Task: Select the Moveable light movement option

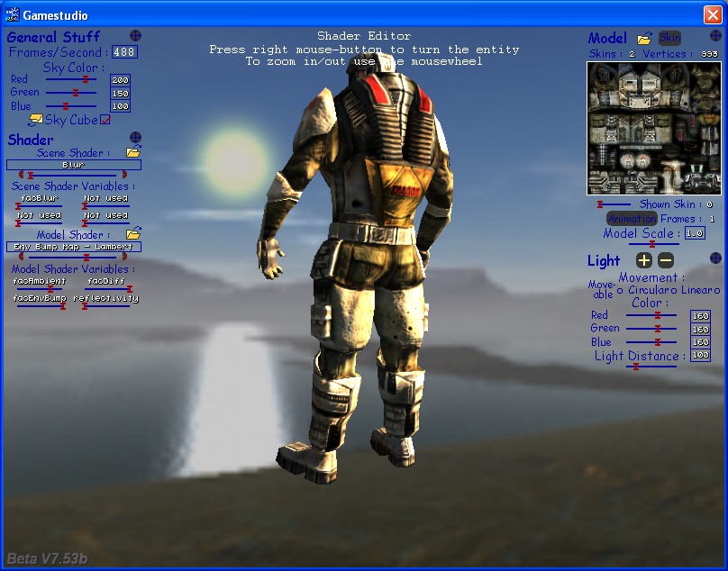Action: click(x=620, y=290)
